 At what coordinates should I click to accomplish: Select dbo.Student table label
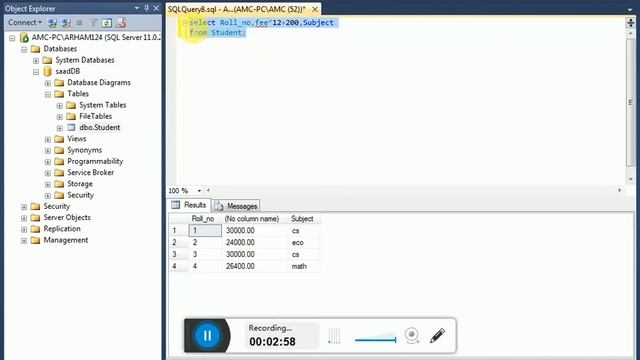pyautogui.click(x=100, y=127)
